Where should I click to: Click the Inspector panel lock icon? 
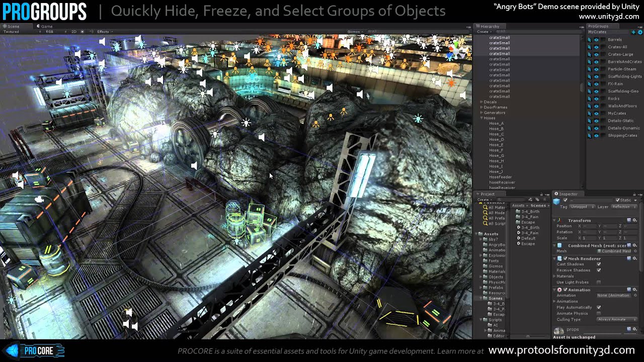tap(634, 194)
